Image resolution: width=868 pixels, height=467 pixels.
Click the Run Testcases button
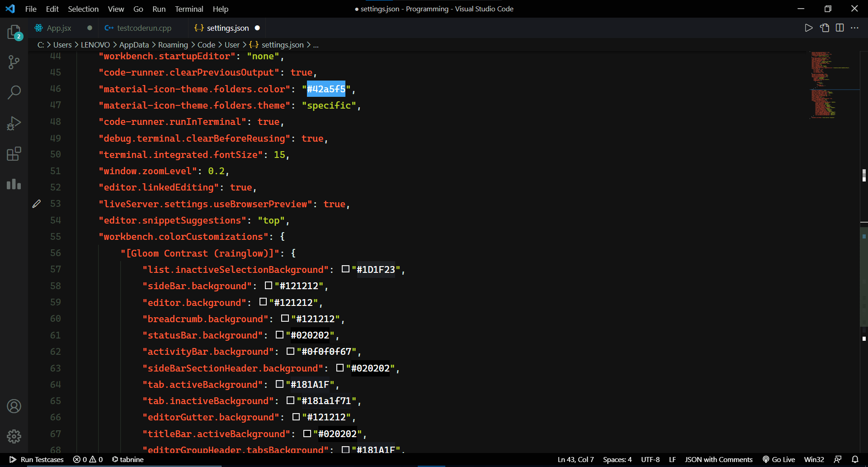[x=37, y=459]
